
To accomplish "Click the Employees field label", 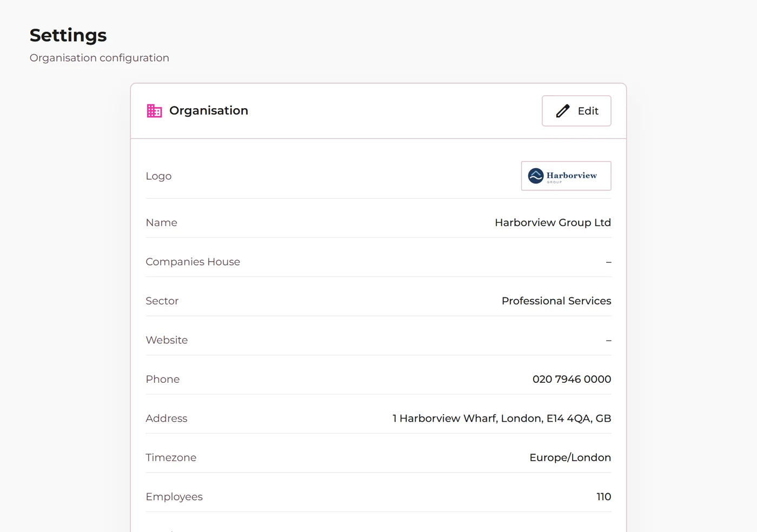I will point(174,497).
